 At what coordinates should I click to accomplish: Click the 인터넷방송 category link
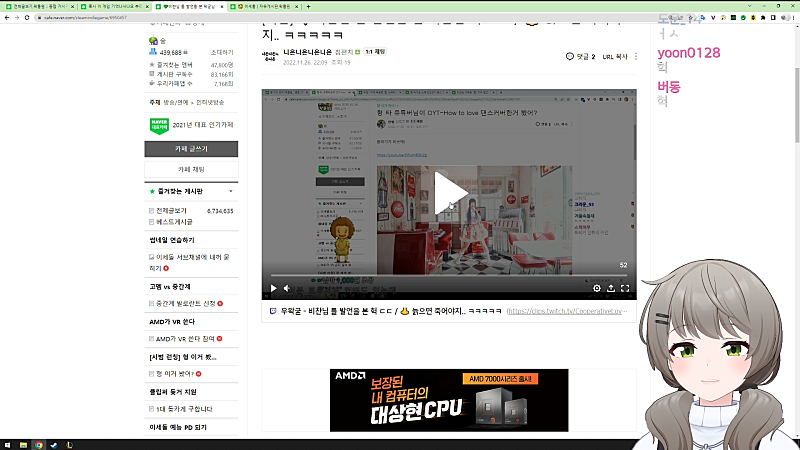click(x=210, y=103)
